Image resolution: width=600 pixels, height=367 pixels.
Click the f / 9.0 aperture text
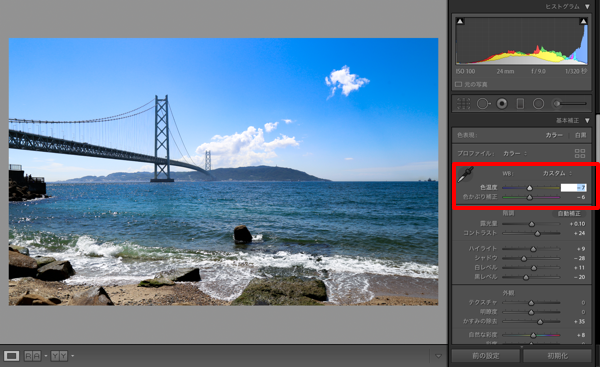pyautogui.click(x=538, y=71)
